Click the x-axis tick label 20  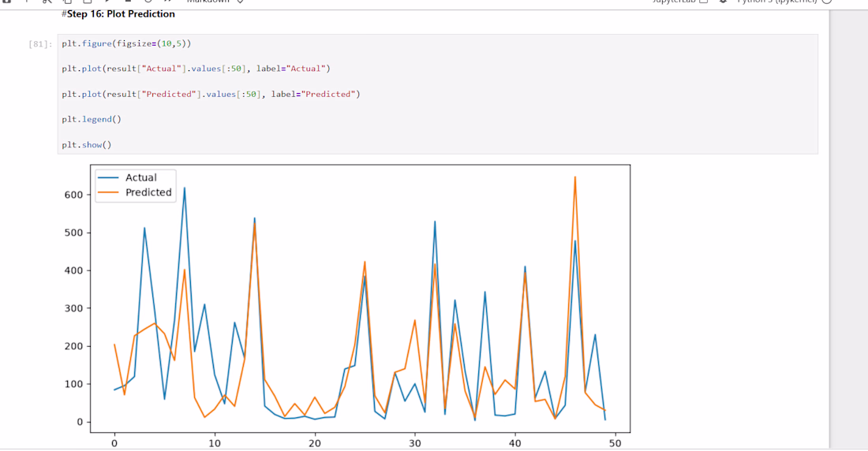click(x=315, y=443)
